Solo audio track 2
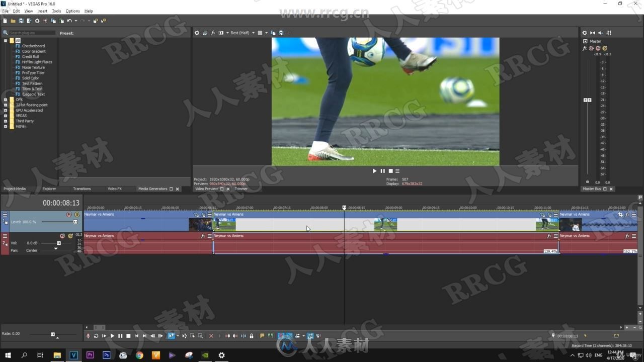The width and height of the screenshot is (644, 362). (70, 236)
